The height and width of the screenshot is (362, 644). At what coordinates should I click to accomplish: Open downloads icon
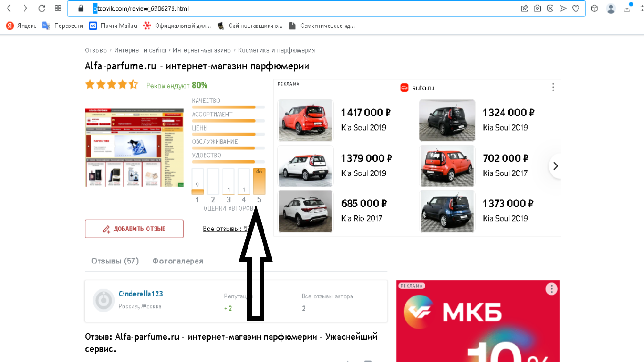tap(627, 8)
